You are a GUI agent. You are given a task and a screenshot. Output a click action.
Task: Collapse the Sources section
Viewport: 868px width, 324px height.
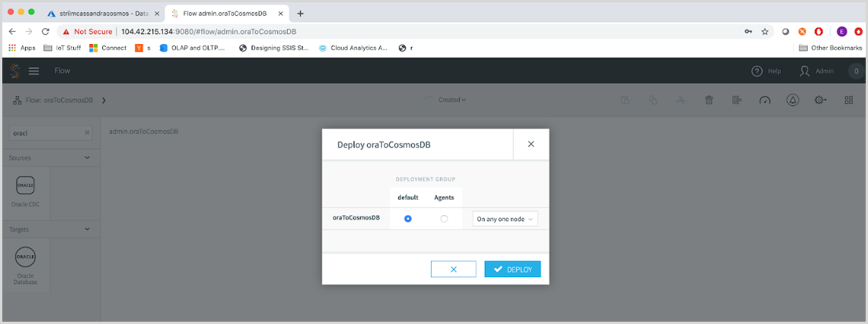point(87,158)
